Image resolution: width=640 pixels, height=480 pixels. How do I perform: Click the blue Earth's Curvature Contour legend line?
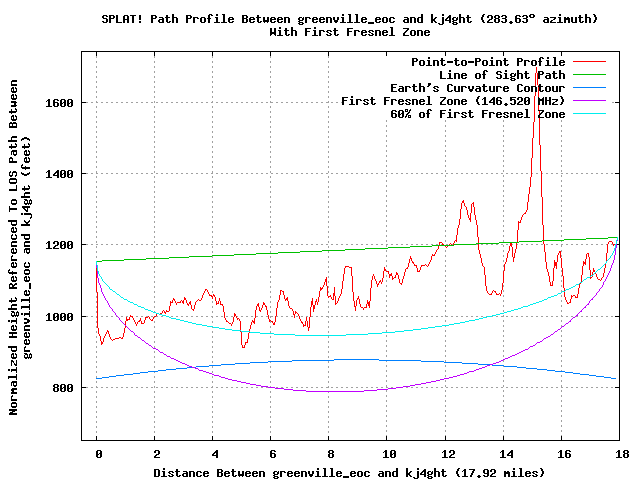point(589,88)
